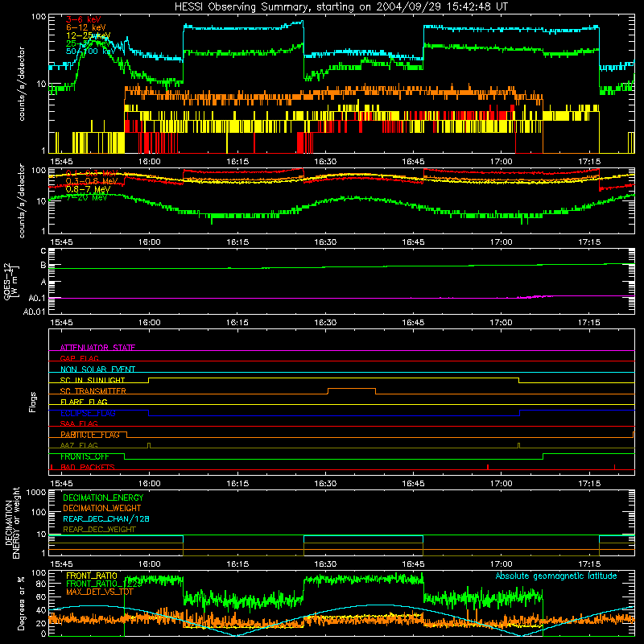
Task: Click the SC_IN_SUNLIGHT rising step at 16:00
Action: 149,380
